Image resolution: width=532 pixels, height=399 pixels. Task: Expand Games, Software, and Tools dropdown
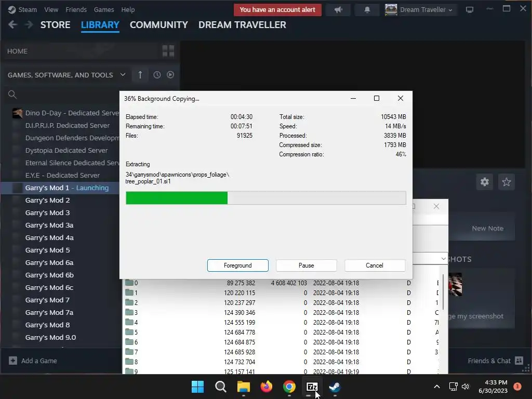point(123,75)
